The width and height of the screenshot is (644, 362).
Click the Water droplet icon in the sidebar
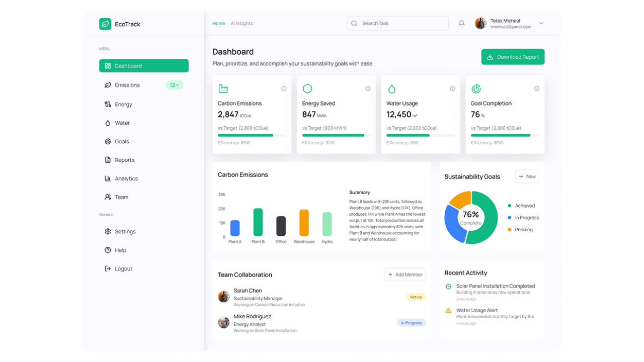[108, 123]
